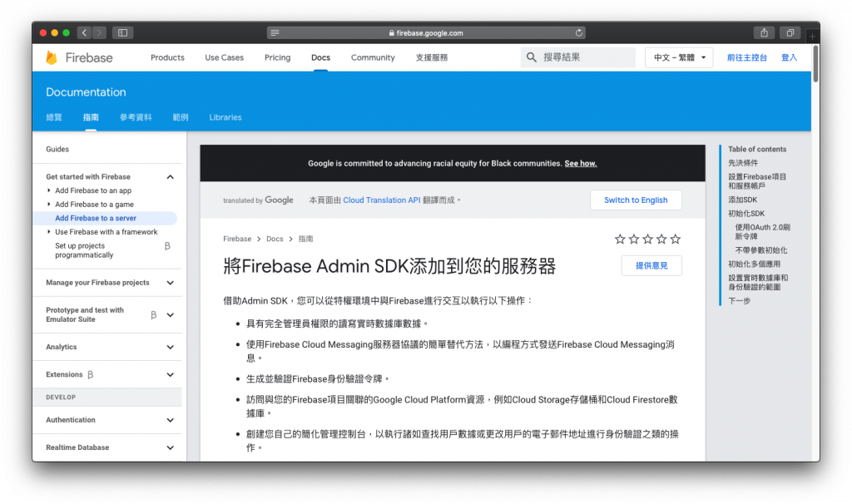This screenshot has width=852, height=504.
Task: Expand Add Firebase to an app
Action: (x=49, y=190)
